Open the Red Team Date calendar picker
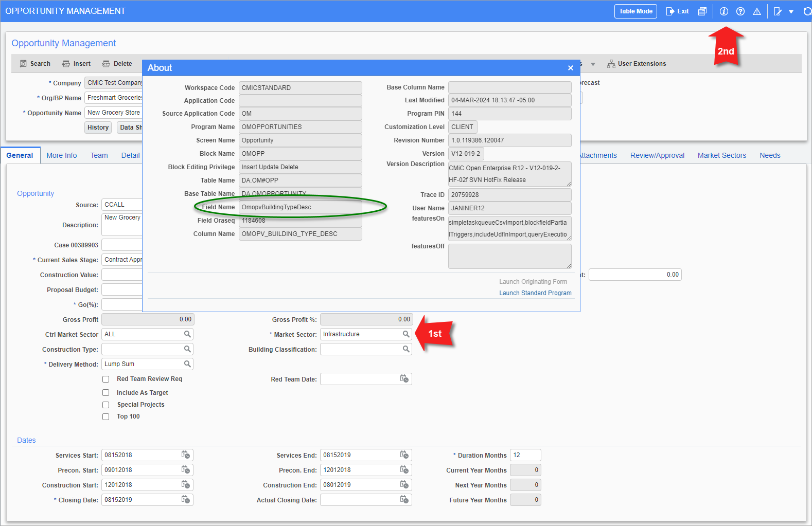The height and width of the screenshot is (526, 812). pos(404,379)
